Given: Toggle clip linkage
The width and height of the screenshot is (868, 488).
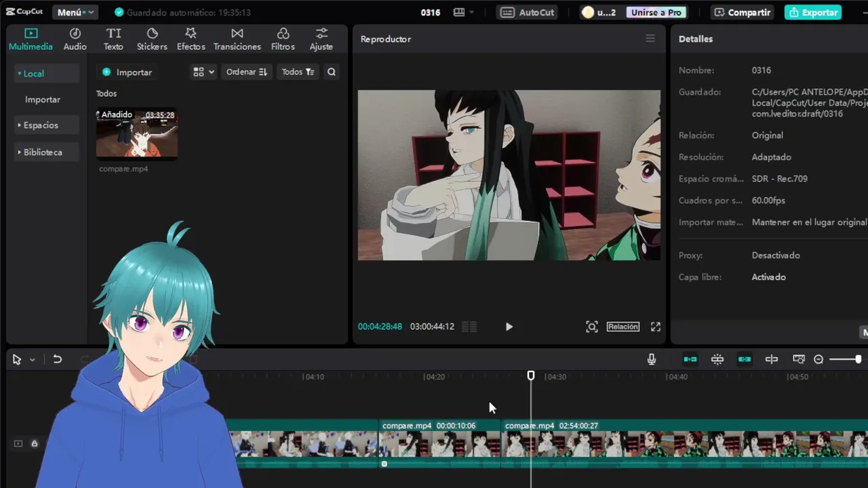Looking at the screenshot, I should (745, 359).
